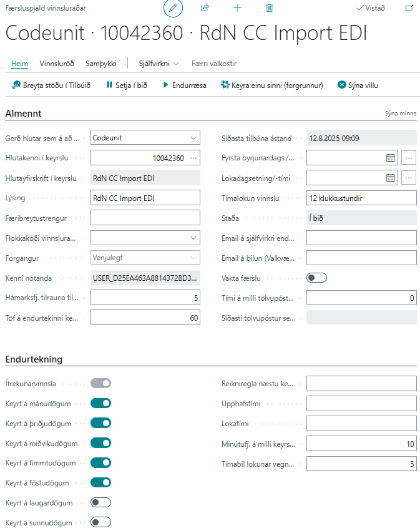Click the Lýsing text field
The image size is (420, 531).
pos(145,198)
